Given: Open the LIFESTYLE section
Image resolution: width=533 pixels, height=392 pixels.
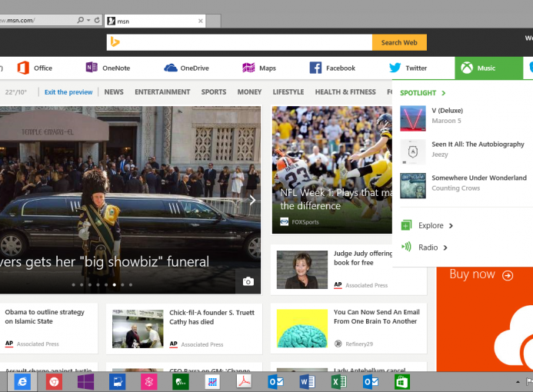Looking at the screenshot, I should pos(288,92).
